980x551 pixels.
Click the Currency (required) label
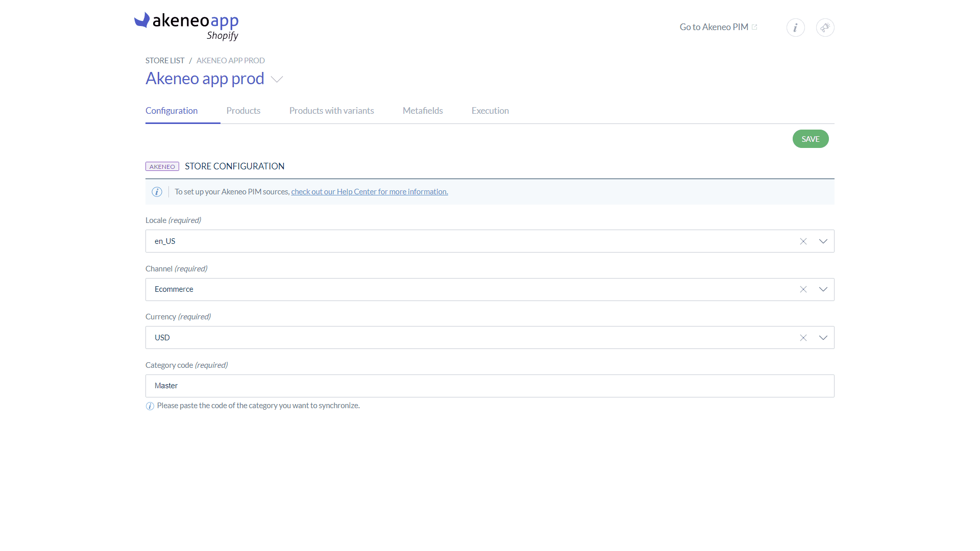click(x=178, y=317)
